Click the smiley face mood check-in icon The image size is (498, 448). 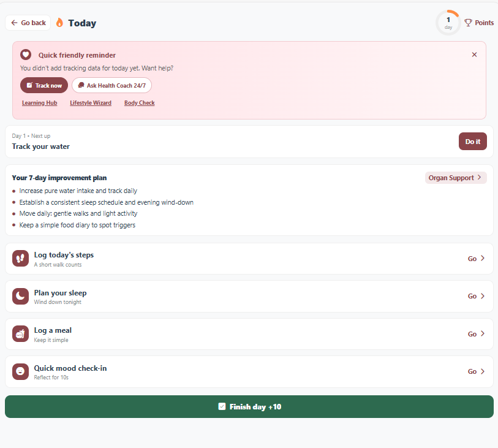pyautogui.click(x=21, y=372)
